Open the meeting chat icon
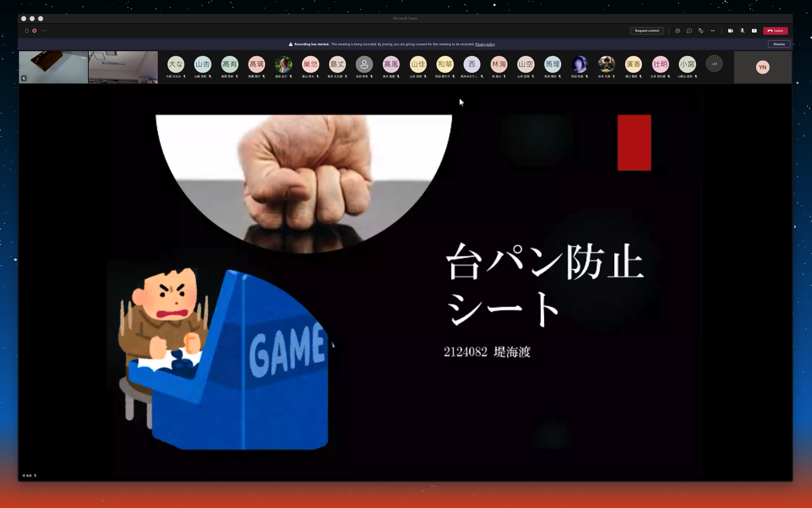This screenshot has width=812, height=508. coord(689,31)
